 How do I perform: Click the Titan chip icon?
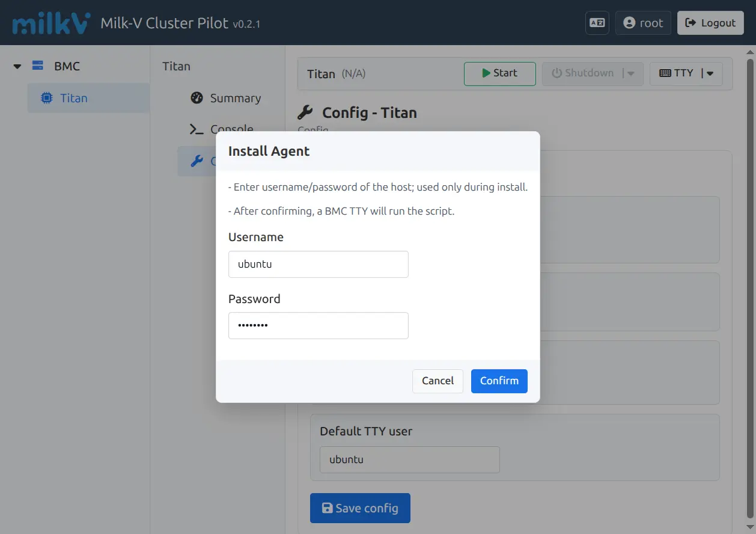click(46, 98)
